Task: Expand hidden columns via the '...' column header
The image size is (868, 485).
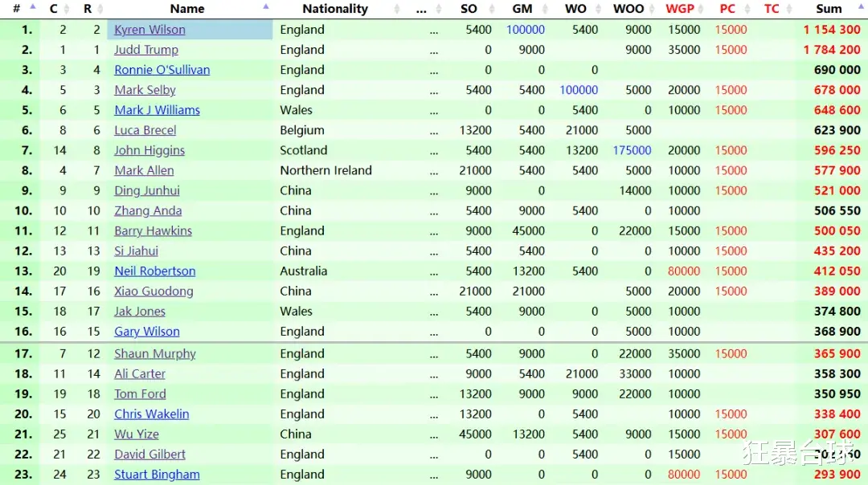Action: click(x=421, y=9)
